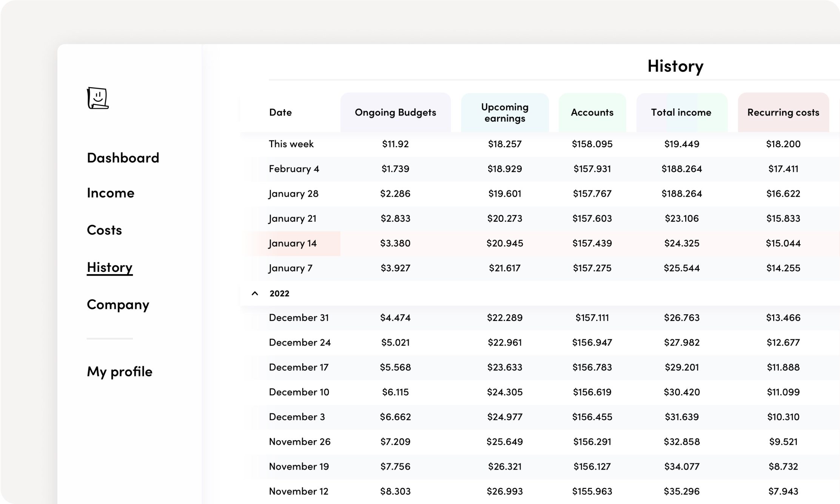The image size is (840, 504).
Task: Select the November 26 row
Action: tap(540, 442)
